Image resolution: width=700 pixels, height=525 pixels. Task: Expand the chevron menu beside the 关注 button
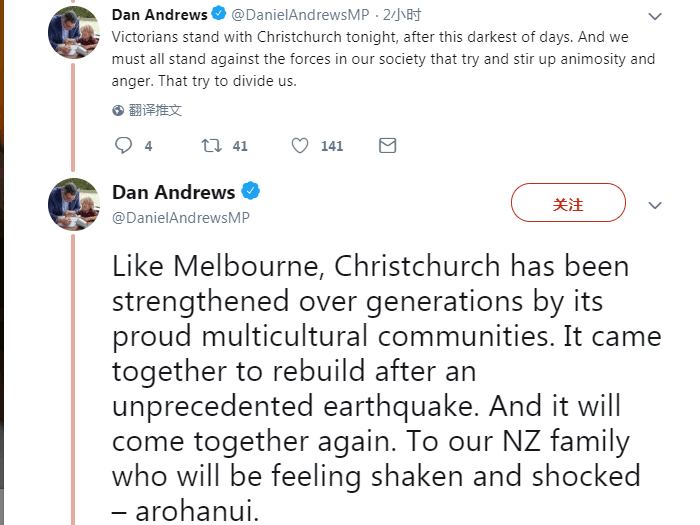click(655, 205)
